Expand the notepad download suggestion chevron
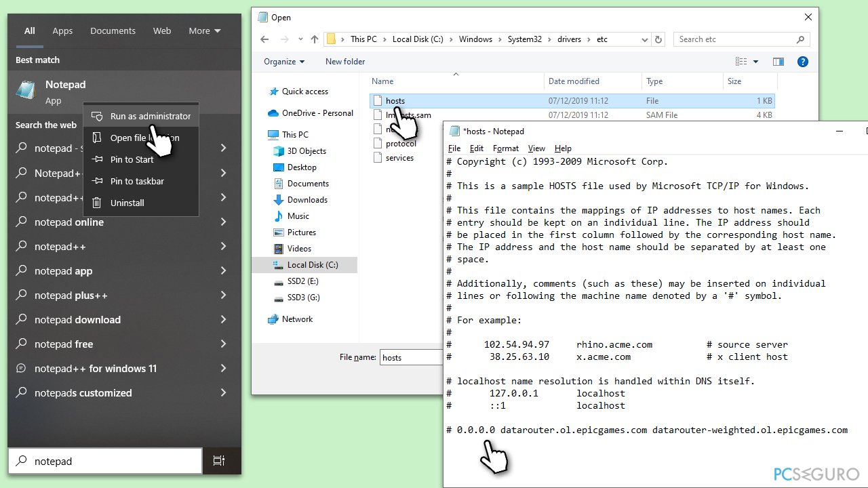This screenshot has width=868, height=488. tap(223, 320)
